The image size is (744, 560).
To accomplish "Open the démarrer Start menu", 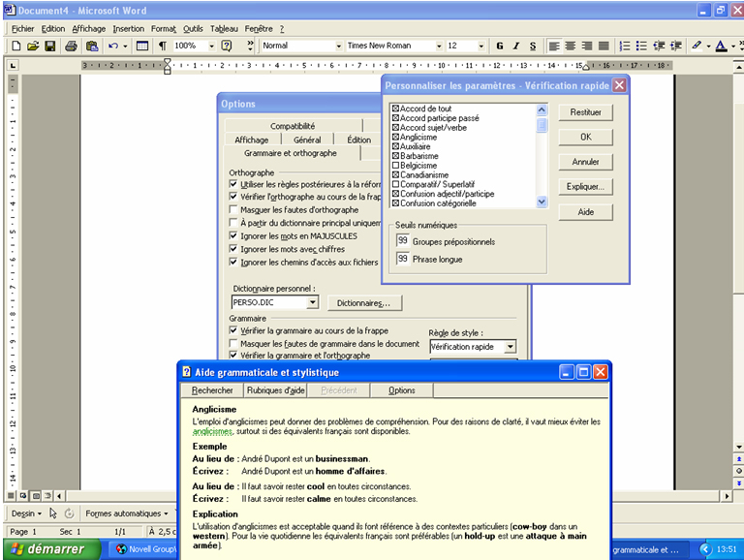I will (50, 549).
